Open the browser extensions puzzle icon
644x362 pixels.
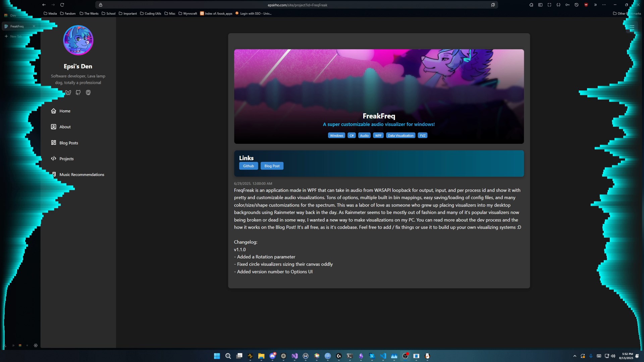(531, 5)
